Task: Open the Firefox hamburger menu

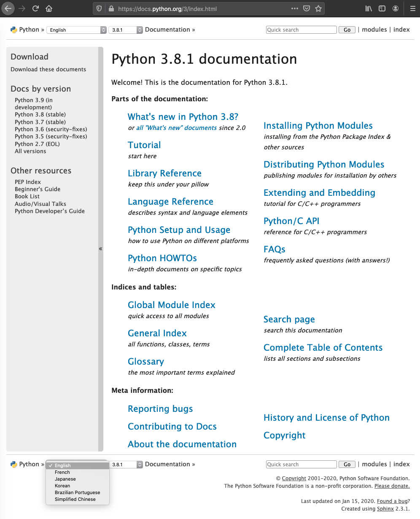Action: pyautogui.click(x=413, y=8)
